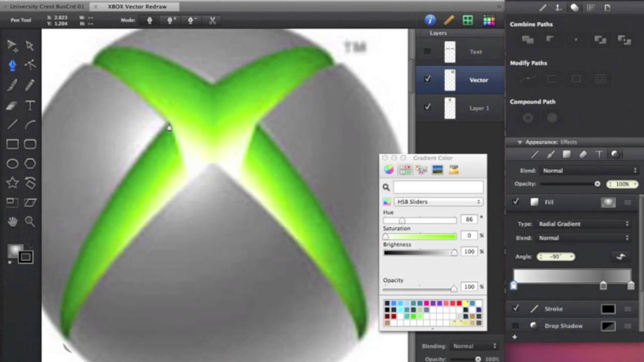Choose the scale tool
This screenshot has width=644, height=362.
coord(13,202)
